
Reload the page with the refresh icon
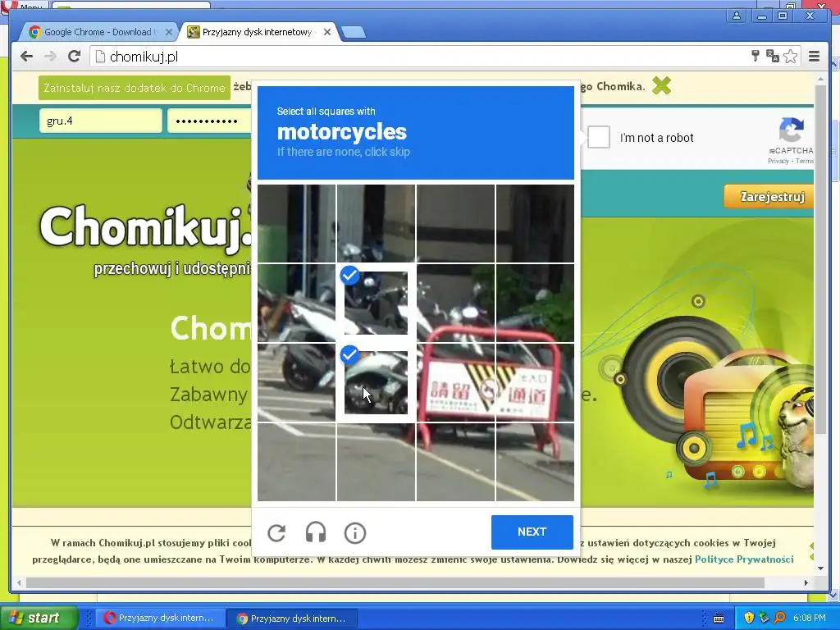75,57
